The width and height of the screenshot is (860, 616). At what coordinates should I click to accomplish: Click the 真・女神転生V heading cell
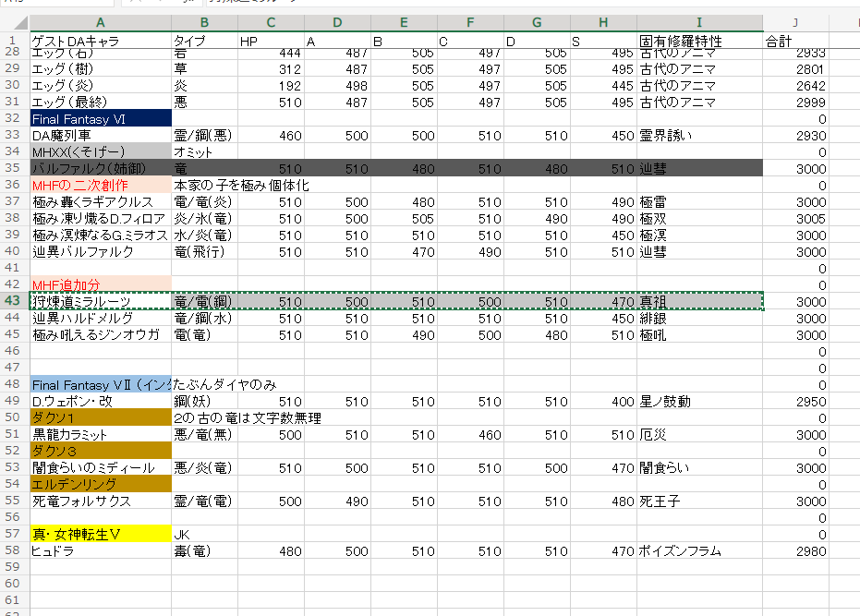pyautogui.click(x=101, y=534)
